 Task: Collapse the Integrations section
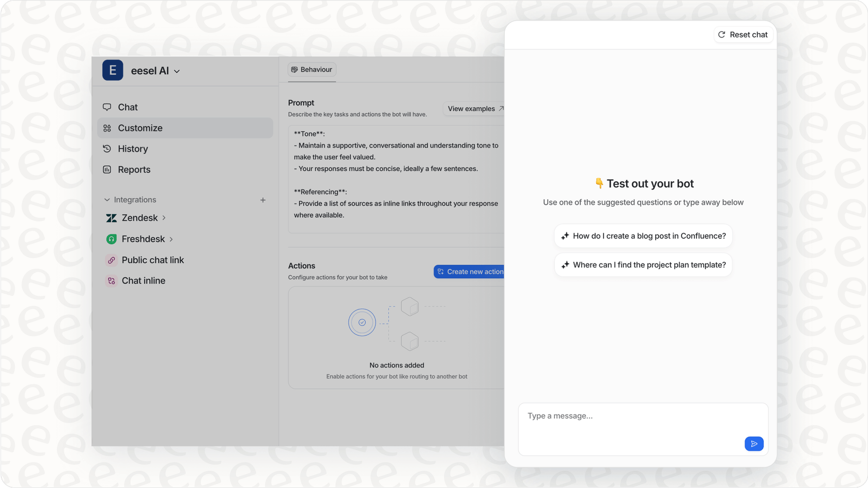106,199
